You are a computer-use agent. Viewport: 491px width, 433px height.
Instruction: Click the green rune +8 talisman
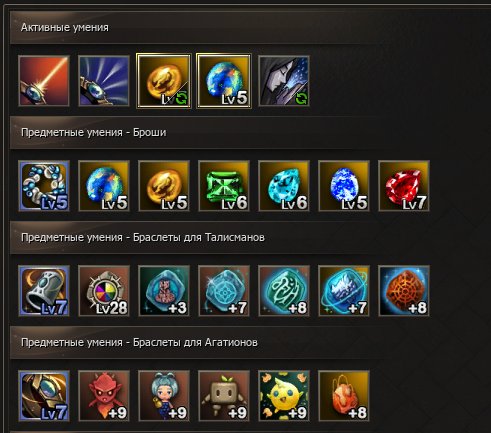coord(284,291)
